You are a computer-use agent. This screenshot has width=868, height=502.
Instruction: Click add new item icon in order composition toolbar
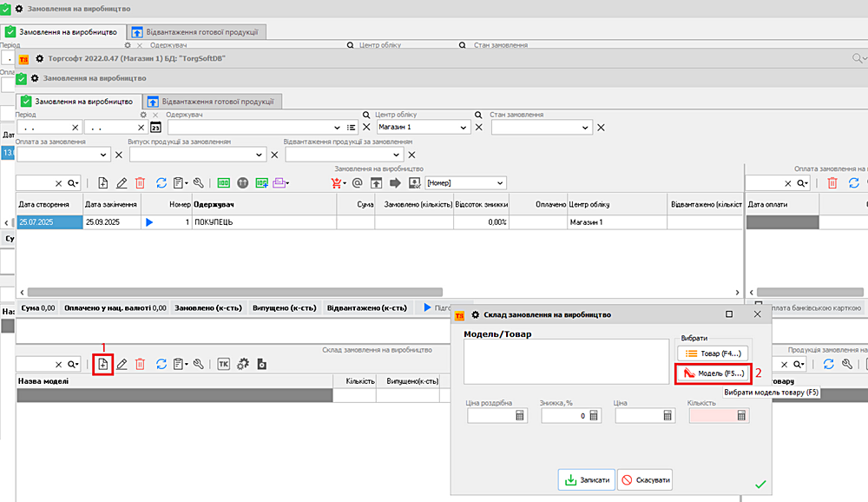tap(102, 364)
